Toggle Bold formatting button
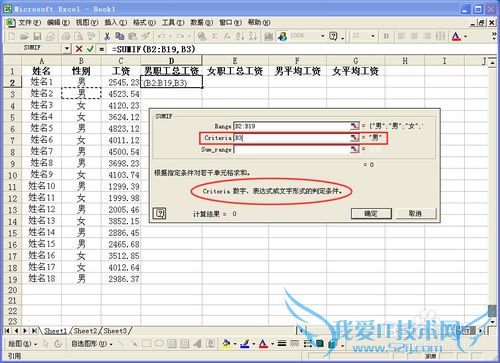This screenshot has width=500, height=363. [x=386, y=36]
